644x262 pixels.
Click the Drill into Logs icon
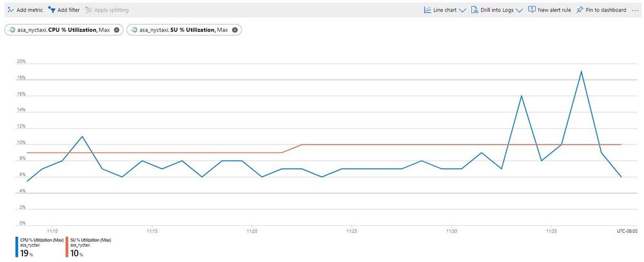(x=474, y=10)
